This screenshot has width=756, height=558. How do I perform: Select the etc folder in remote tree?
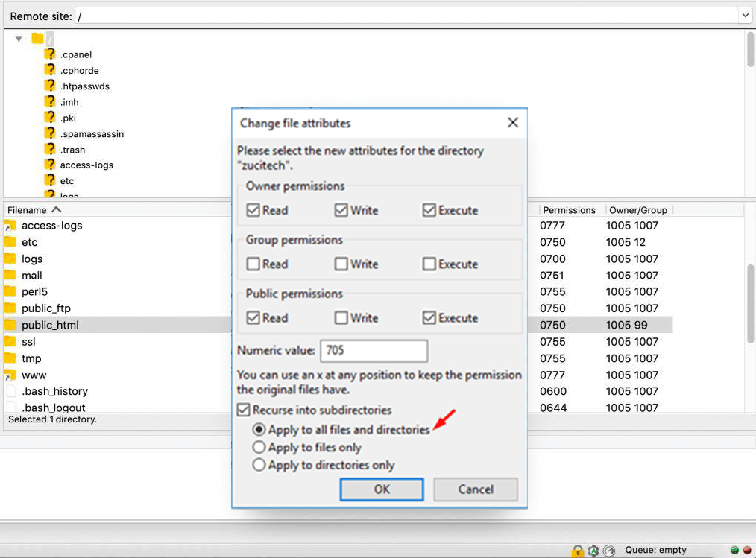[x=67, y=181]
